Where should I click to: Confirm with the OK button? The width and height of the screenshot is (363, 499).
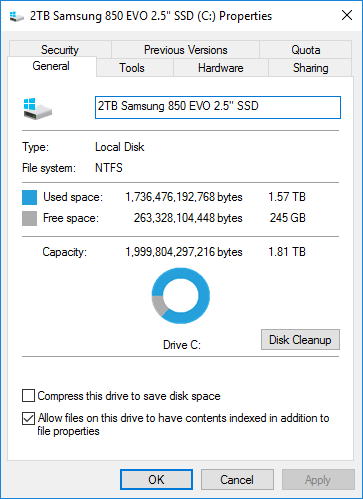pyautogui.click(x=156, y=480)
